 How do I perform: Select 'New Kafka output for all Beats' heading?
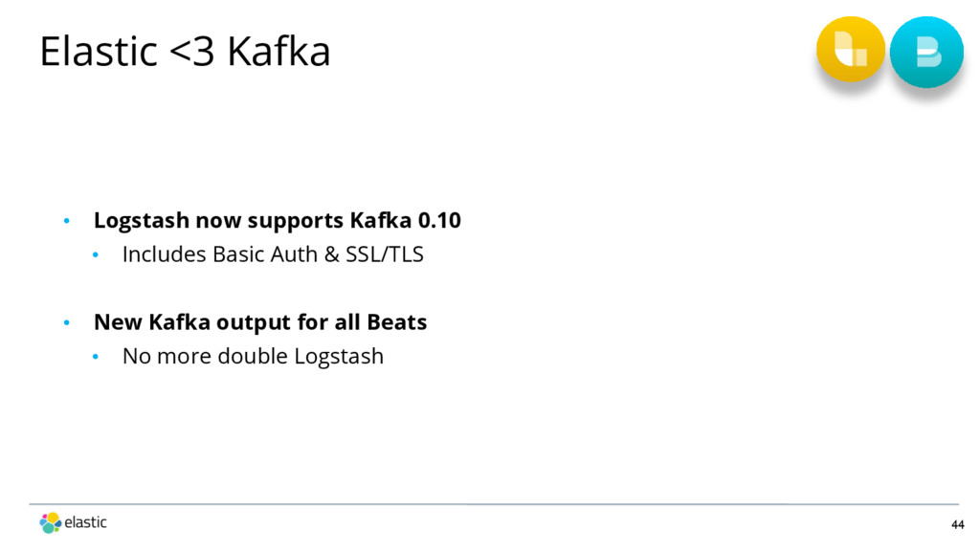(260, 322)
